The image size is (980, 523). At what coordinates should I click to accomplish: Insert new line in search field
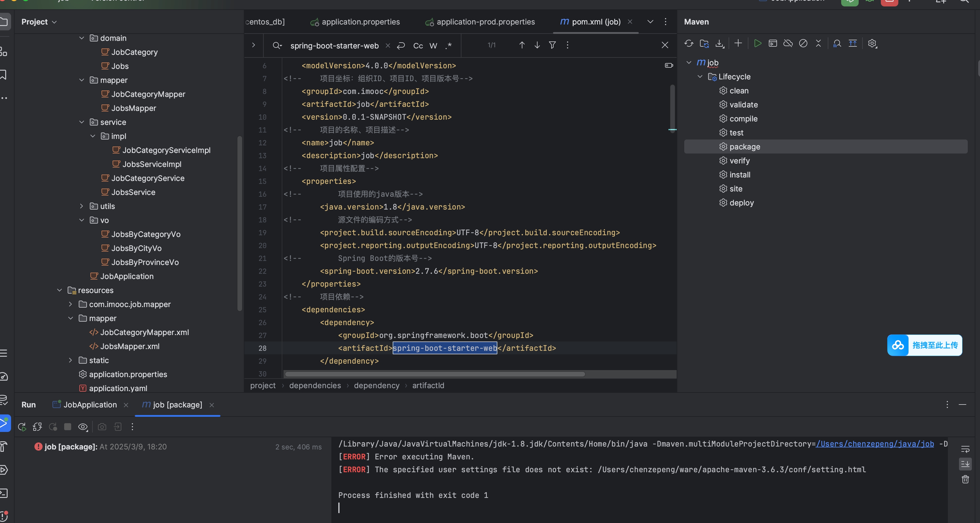tap(401, 46)
